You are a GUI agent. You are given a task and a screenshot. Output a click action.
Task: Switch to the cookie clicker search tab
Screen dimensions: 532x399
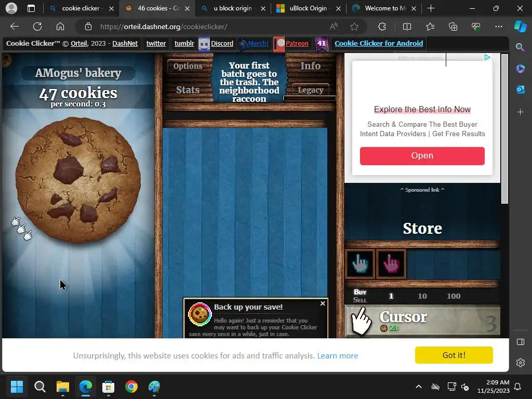81,8
